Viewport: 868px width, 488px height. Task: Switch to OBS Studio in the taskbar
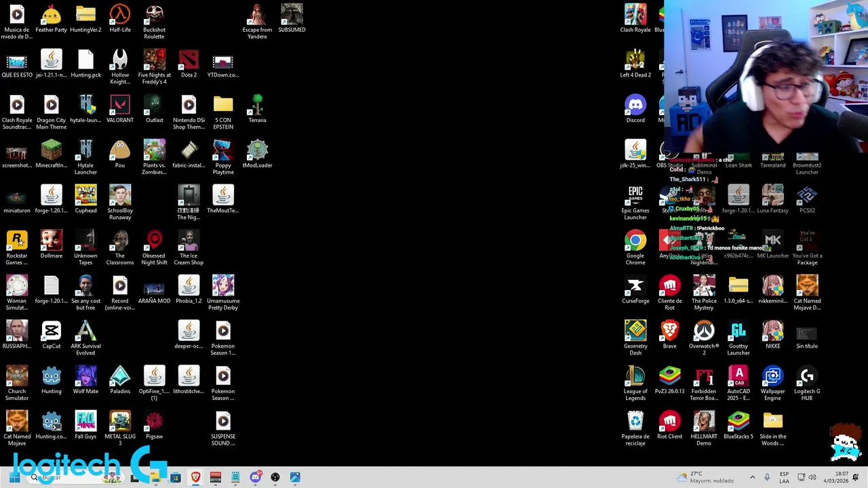tap(275, 477)
